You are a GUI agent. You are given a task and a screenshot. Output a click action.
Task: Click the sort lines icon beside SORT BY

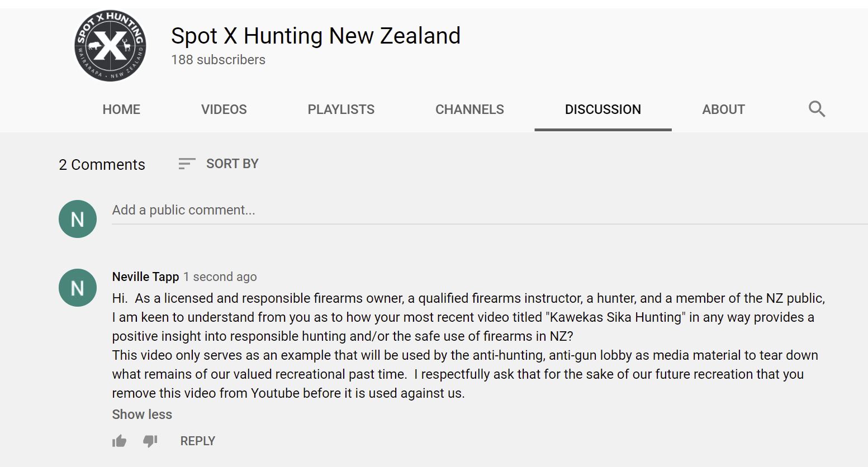(187, 164)
